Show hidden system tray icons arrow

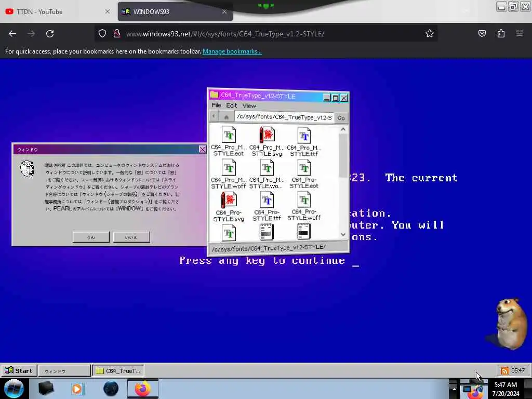(454, 389)
